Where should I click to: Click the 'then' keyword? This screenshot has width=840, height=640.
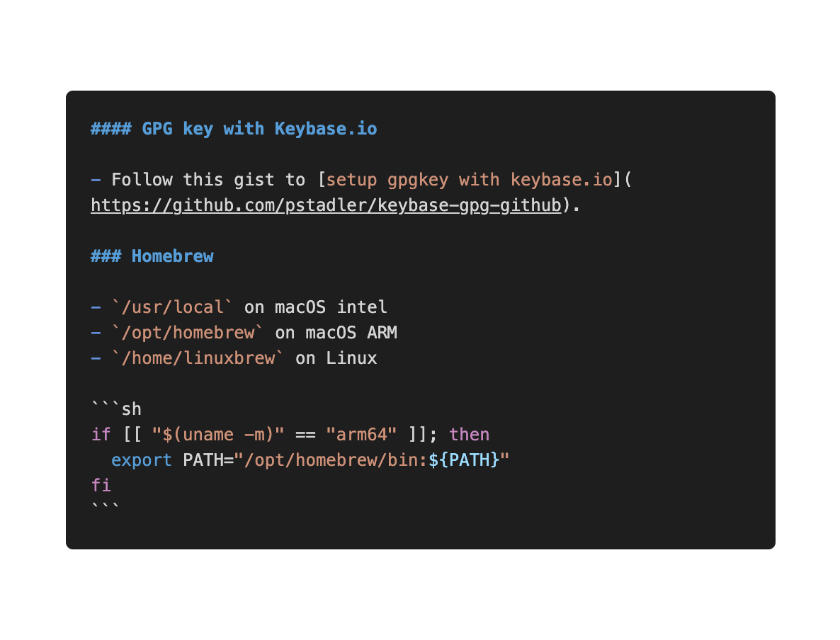coord(469,435)
